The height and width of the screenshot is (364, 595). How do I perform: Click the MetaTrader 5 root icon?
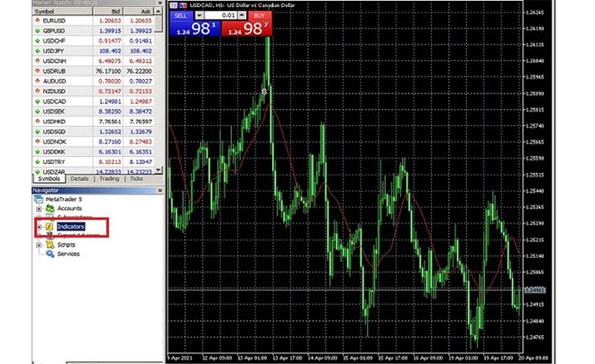coord(38,199)
